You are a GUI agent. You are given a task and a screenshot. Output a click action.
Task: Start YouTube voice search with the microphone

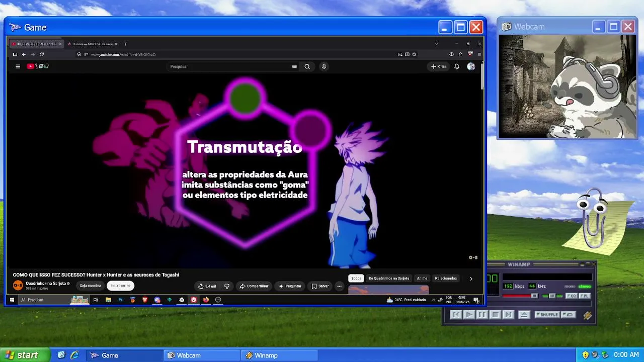pos(324,66)
